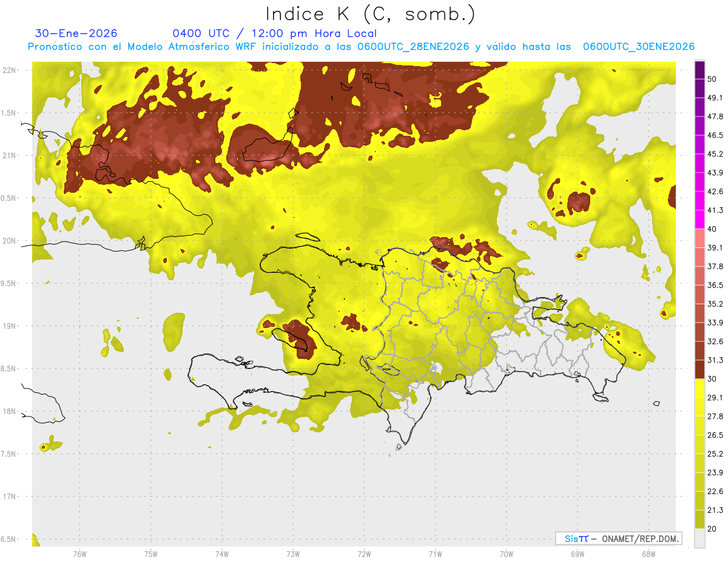Screen dimensions: 728x562
Task: Click the '36.5' colorbar label
Action: (x=715, y=285)
